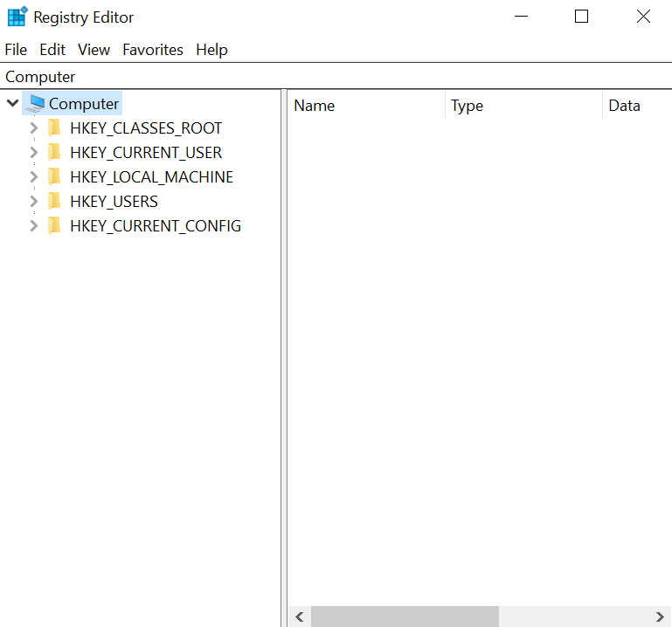Expand the HKEY_CLASSES_ROOT key
The width and height of the screenshot is (672, 627).
tap(34, 127)
